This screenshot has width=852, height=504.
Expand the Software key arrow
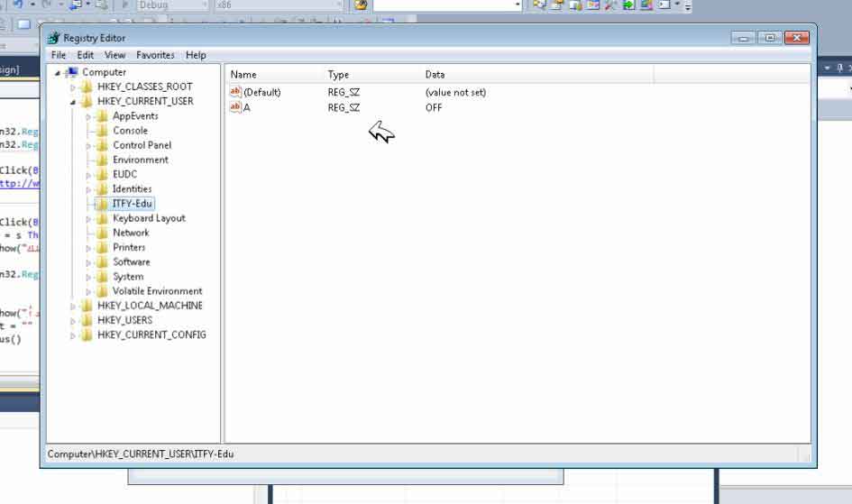point(89,262)
